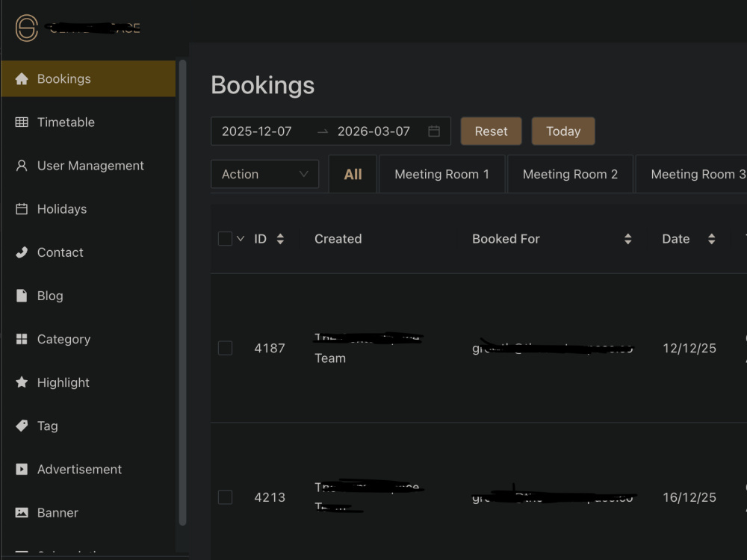
Task: Click the calendar icon in date range field
Action: click(433, 131)
